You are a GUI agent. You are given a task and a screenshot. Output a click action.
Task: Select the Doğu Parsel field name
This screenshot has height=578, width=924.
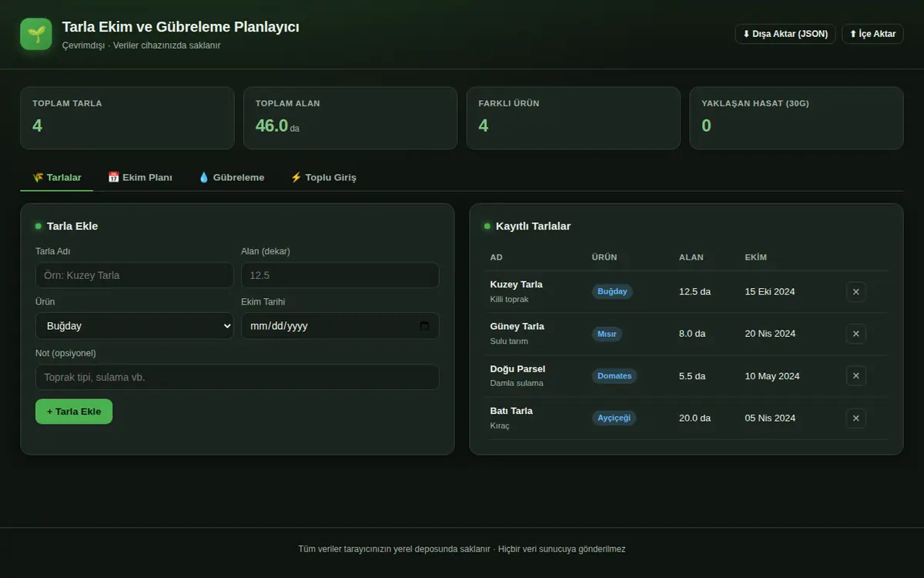point(517,368)
